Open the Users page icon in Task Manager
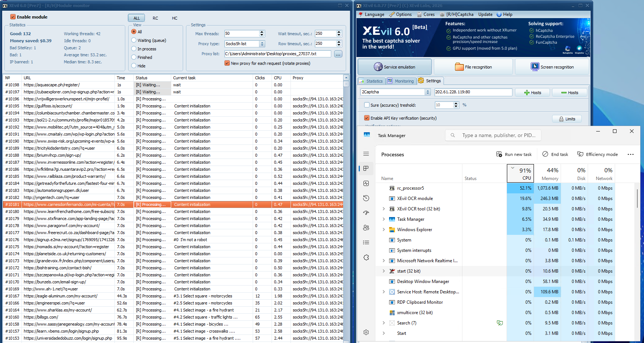The height and width of the screenshot is (343, 644). [x=366, y=228]
